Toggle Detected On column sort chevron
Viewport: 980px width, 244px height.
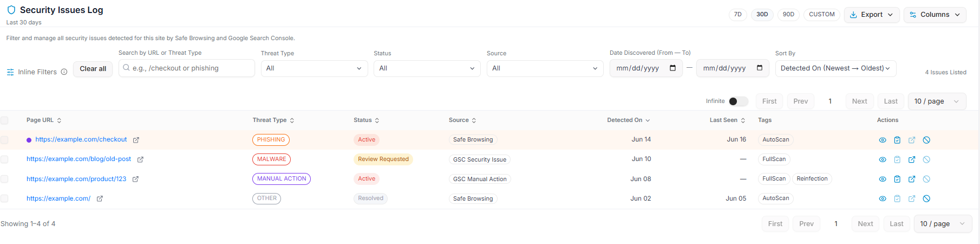tap(648, 120)
